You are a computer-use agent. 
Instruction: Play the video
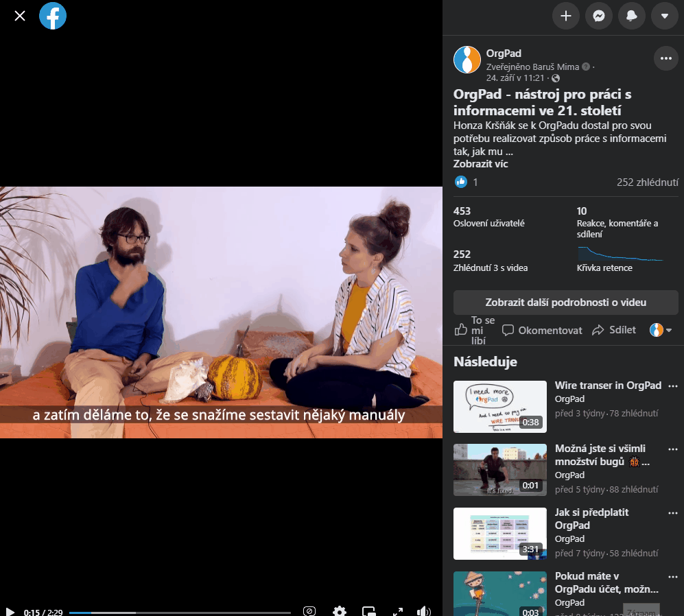10,611
